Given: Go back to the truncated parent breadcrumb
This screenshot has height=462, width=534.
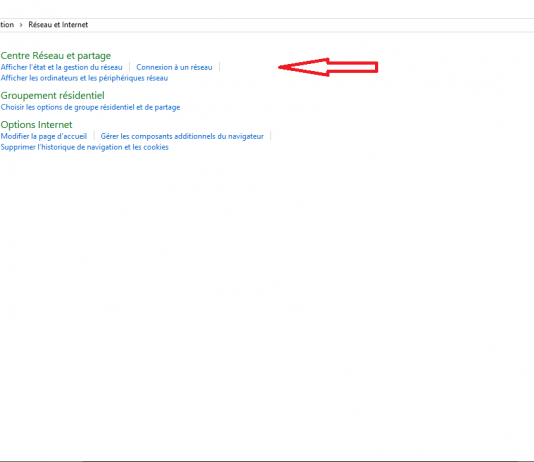Looking at the screenshot, I should coord(7,25).
